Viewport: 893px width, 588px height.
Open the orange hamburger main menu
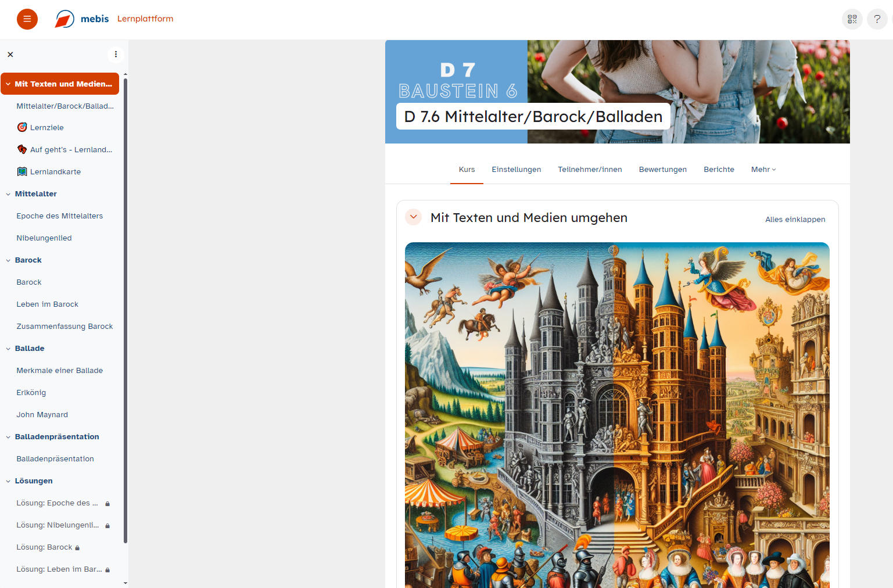point(27,19)
